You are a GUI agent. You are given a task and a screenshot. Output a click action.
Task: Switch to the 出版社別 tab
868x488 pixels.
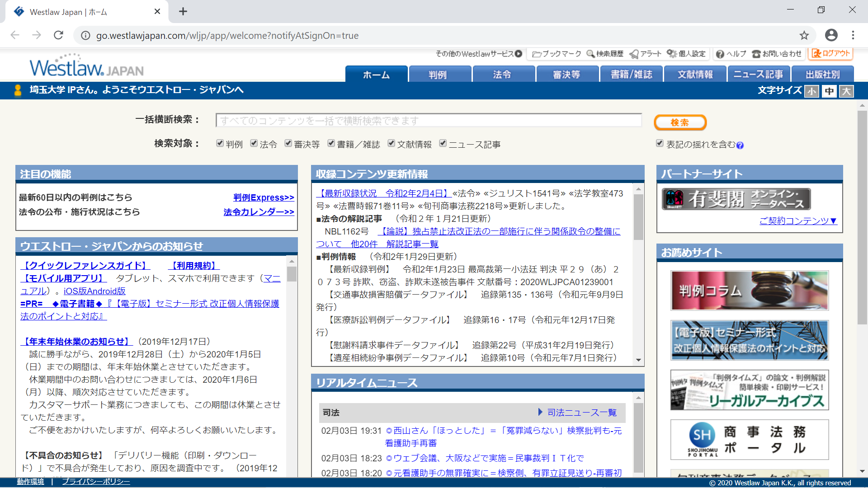click(x=822, y=74)
